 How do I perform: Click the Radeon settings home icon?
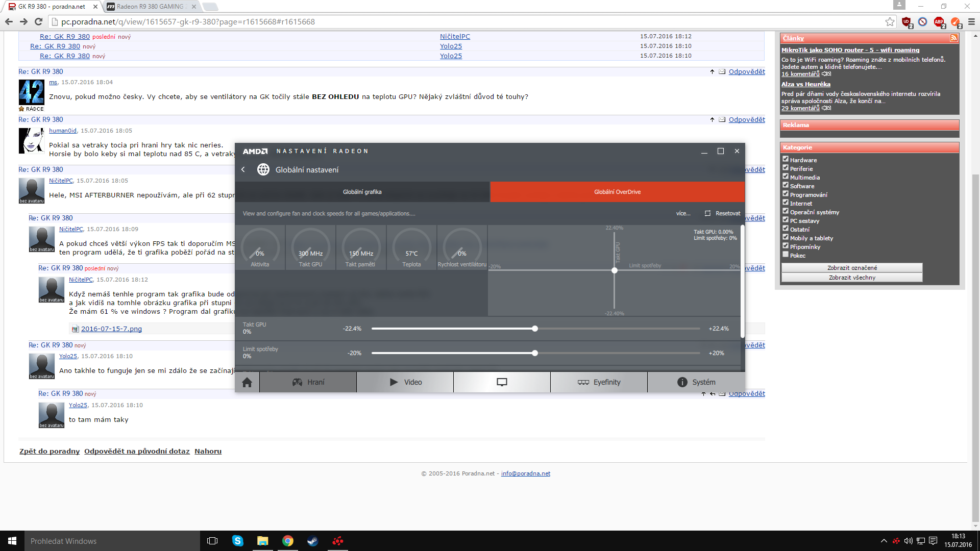point(247,383)
